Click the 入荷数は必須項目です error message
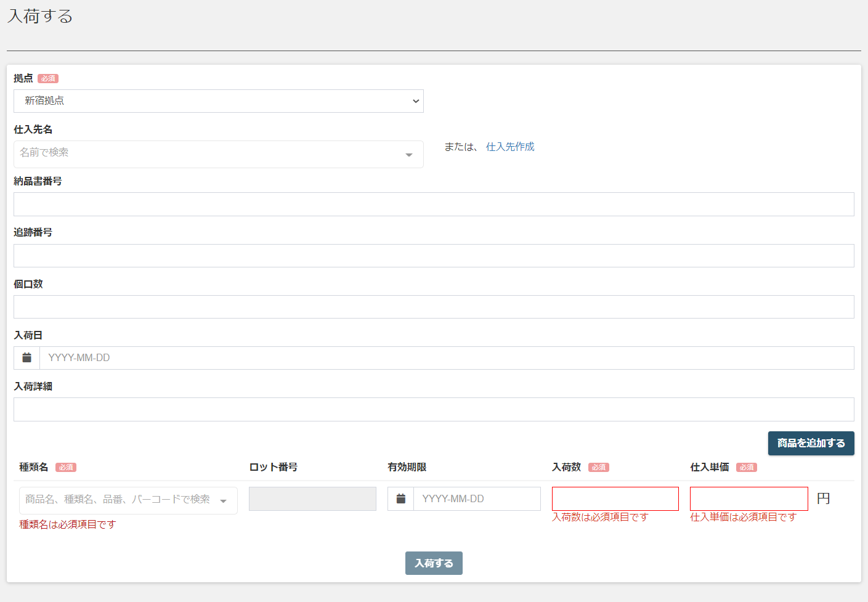 pyautogui.click(x=600, y=517)
